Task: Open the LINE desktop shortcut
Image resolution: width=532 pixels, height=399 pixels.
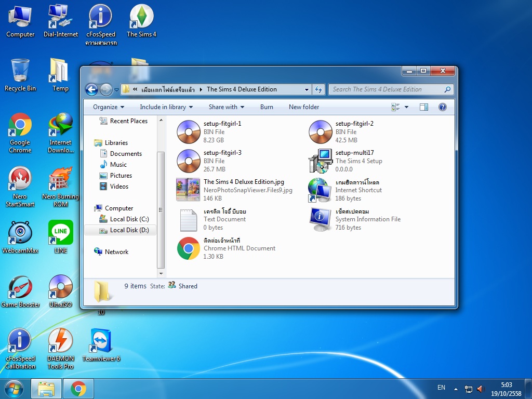Action: (61, 232)
